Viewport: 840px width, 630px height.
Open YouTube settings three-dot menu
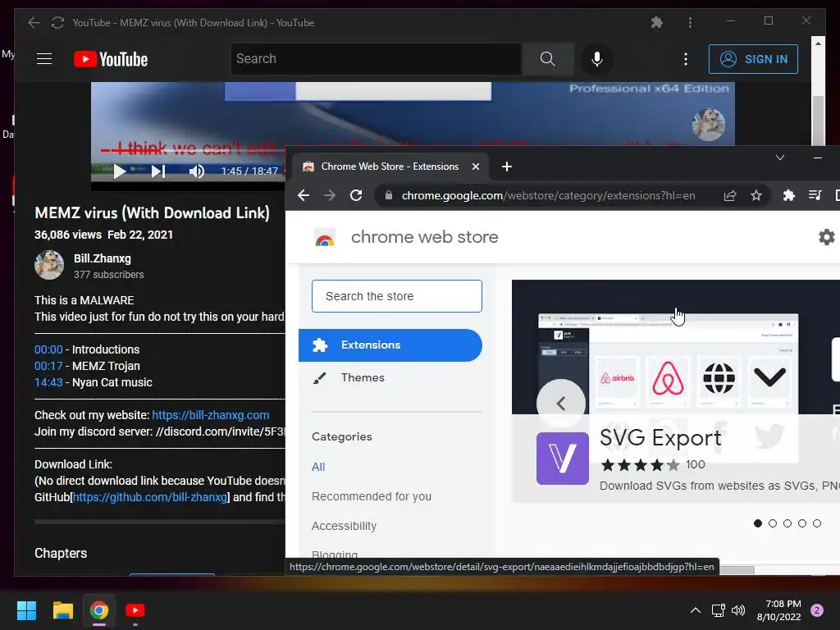686,59
